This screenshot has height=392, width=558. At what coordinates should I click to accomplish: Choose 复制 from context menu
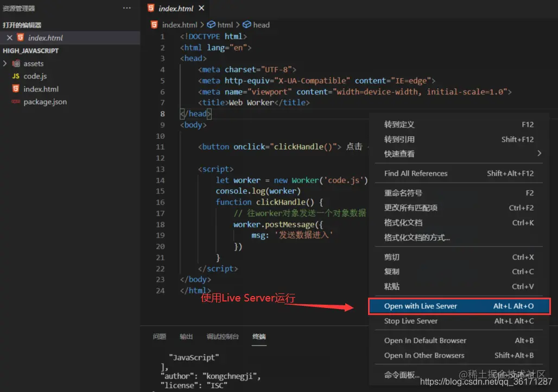point(459,272)
